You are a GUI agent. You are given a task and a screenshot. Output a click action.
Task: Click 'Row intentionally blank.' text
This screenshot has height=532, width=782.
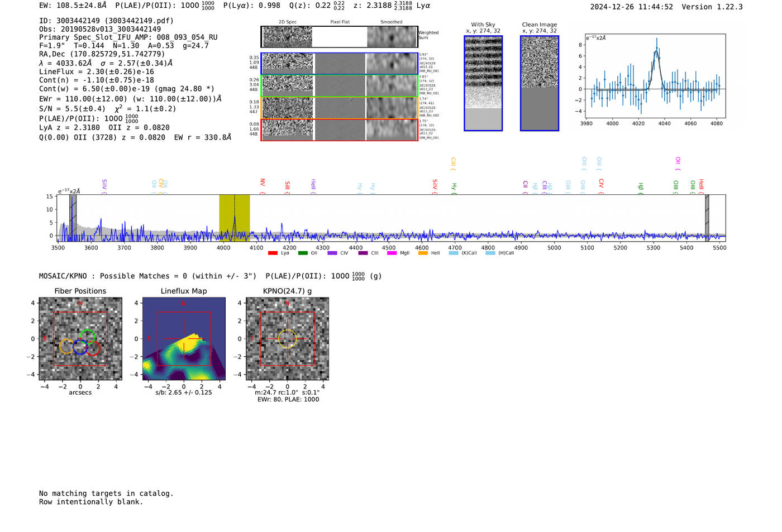(91, 502)
